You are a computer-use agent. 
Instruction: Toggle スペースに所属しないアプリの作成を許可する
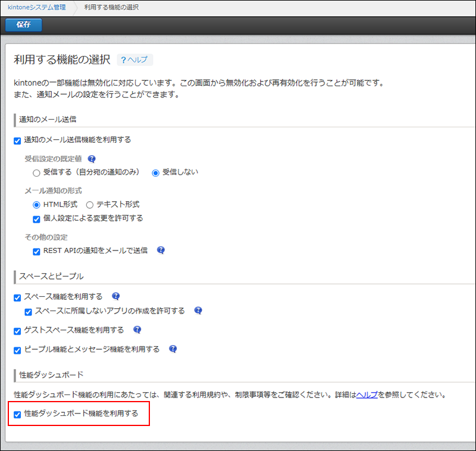tap(28, 312)
